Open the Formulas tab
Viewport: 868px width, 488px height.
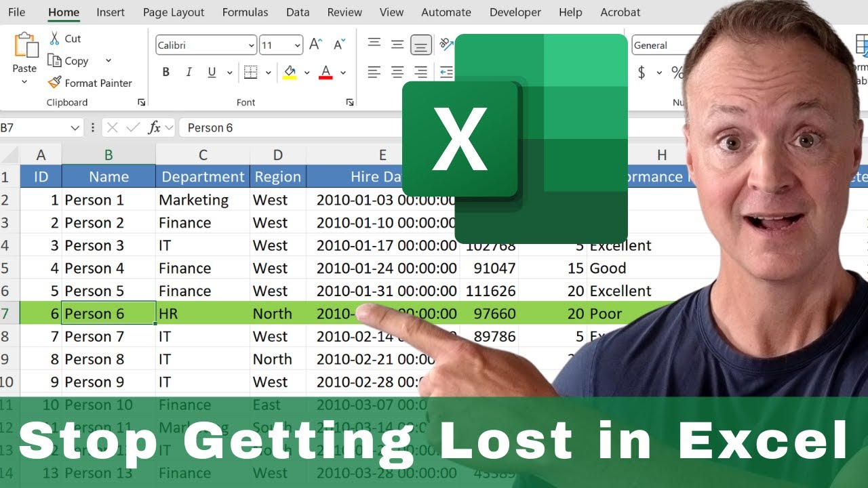click(245, 12)
